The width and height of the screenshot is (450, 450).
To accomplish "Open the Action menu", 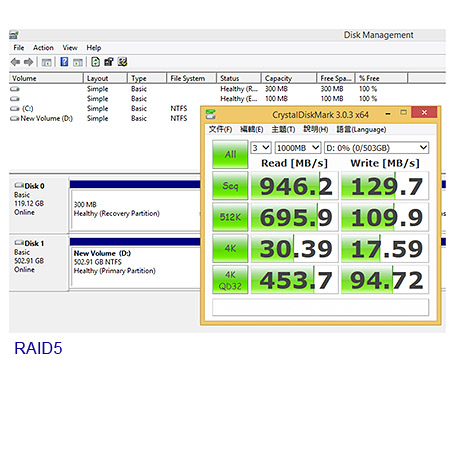I will (x=43, y=48).
